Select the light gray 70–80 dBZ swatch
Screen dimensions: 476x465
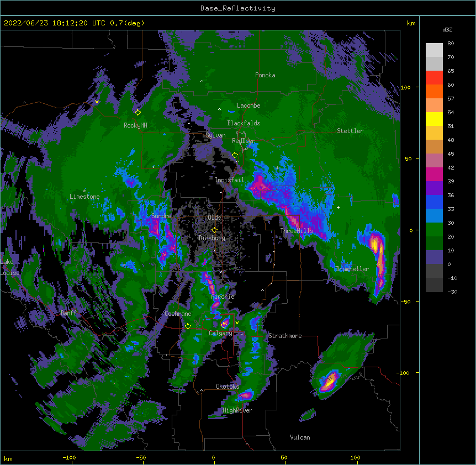point(434,50)
